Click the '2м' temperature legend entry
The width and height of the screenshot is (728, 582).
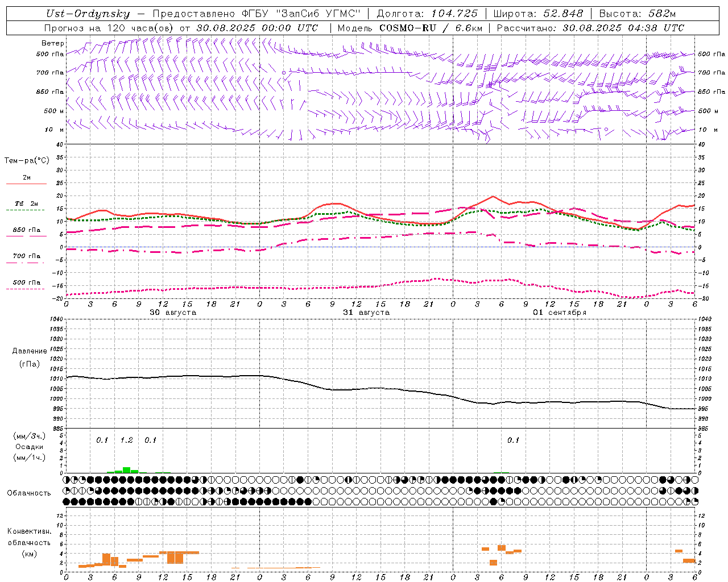click(x=27, y=177)
